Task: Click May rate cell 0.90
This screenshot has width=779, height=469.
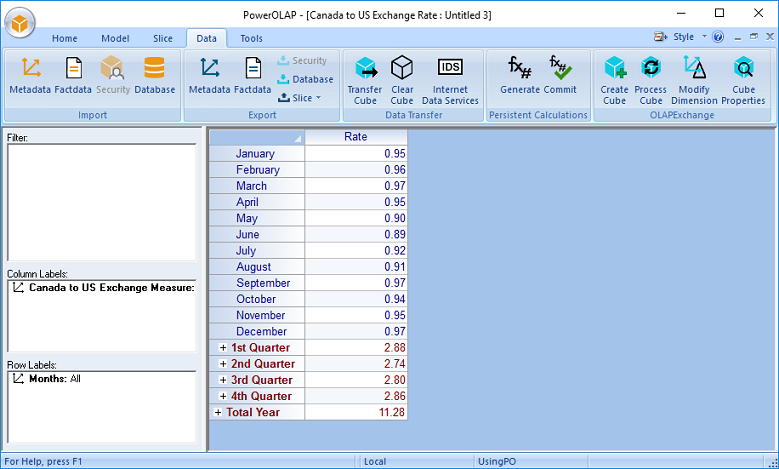Action: 356,218
